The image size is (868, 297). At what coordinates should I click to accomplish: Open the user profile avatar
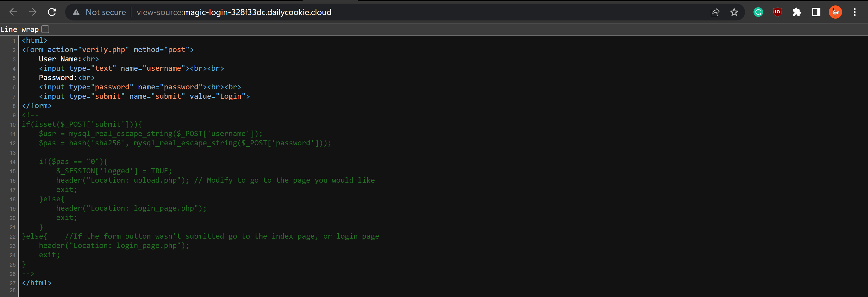835,12
